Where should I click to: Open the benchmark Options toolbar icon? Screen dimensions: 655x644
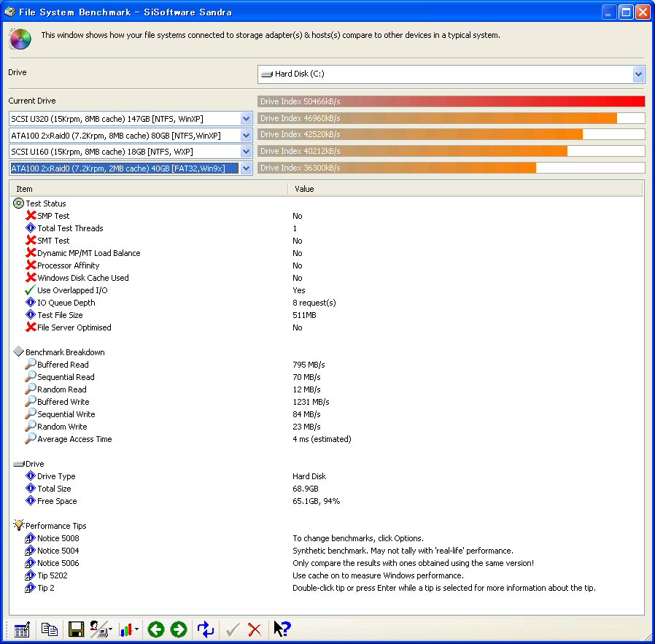[22, 629]
